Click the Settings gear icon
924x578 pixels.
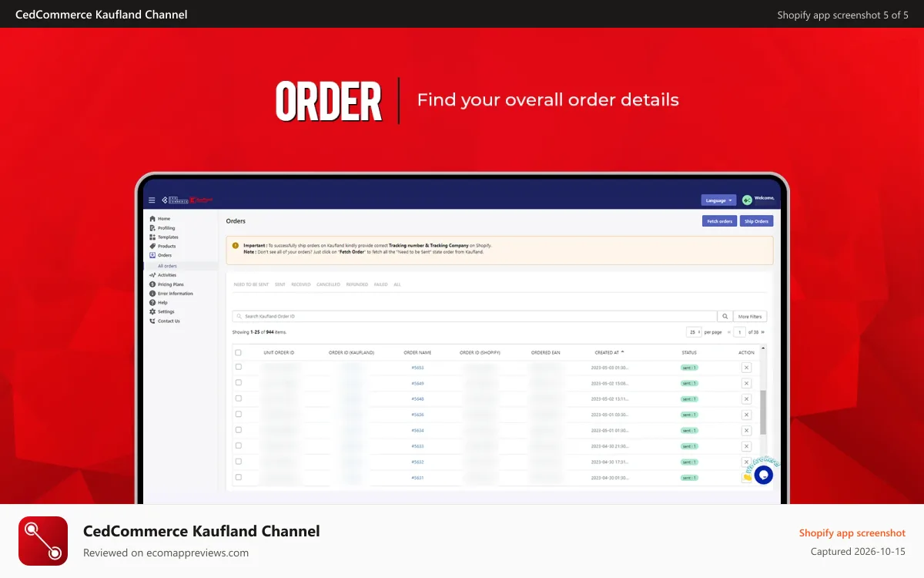pyautogui.click(x=152, y=312)
